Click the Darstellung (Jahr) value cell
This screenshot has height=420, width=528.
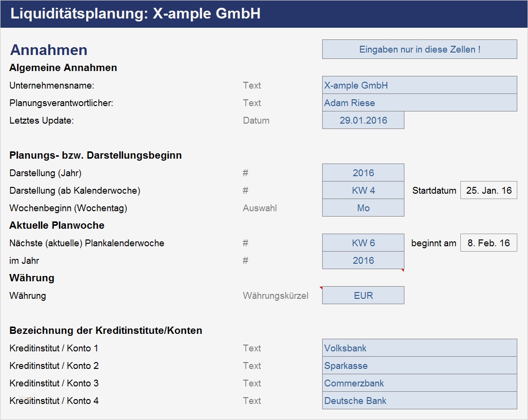(363, 173)
